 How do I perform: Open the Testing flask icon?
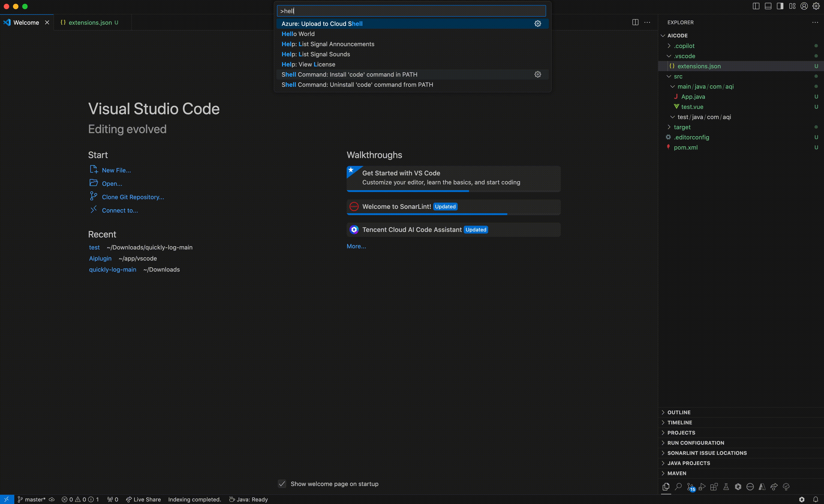(726, 487)
